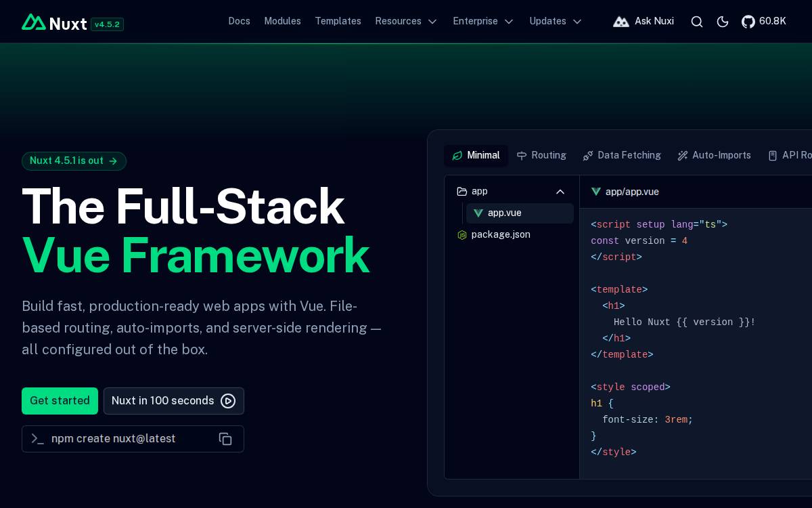Open the v4.5.2 version badge

pos(107,24)
